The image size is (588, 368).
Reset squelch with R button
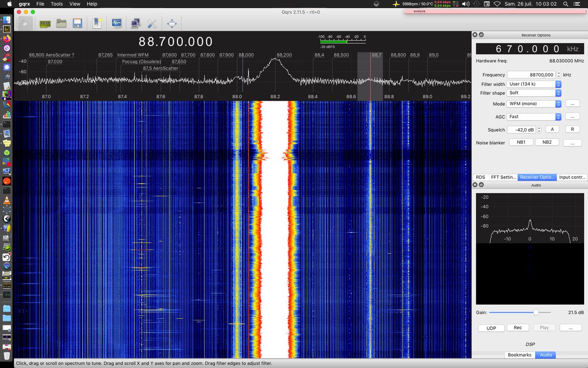pyautogui.click(x=572, y=130)
